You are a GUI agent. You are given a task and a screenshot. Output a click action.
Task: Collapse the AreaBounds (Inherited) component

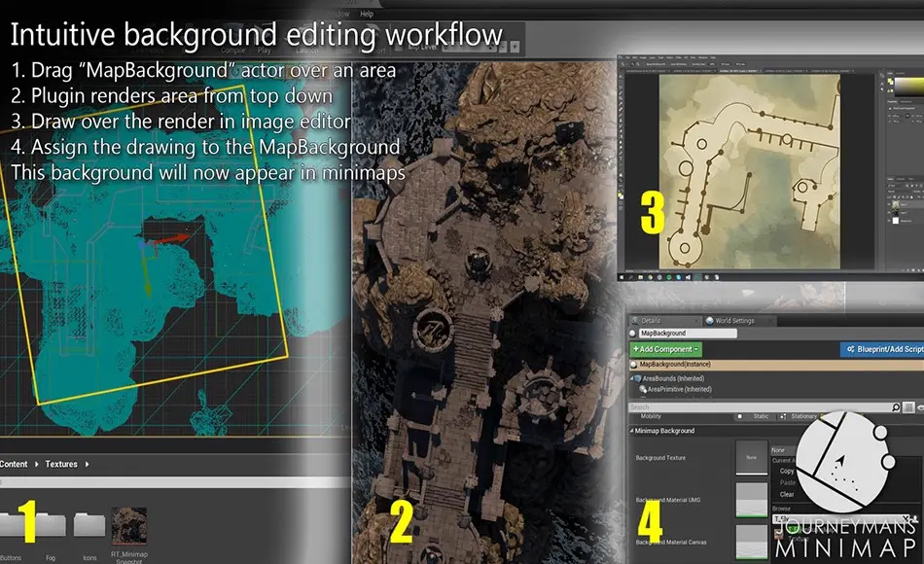tap(632, 378)
